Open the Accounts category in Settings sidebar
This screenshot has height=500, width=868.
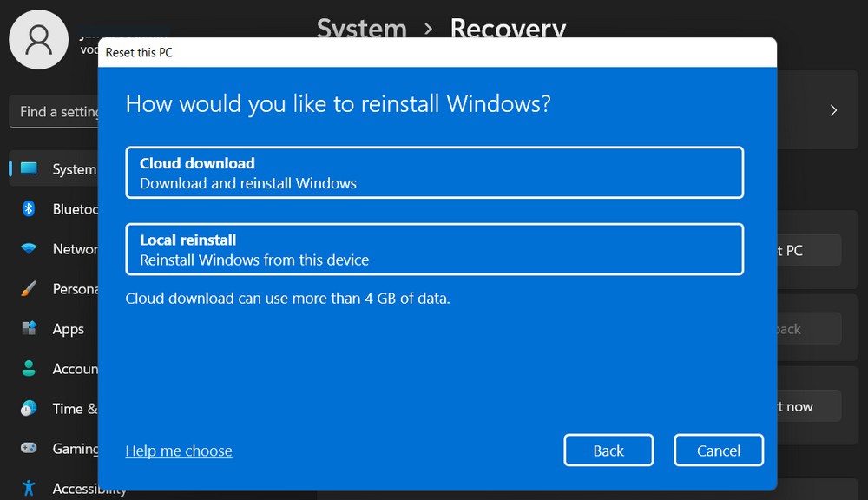point(54,369)
